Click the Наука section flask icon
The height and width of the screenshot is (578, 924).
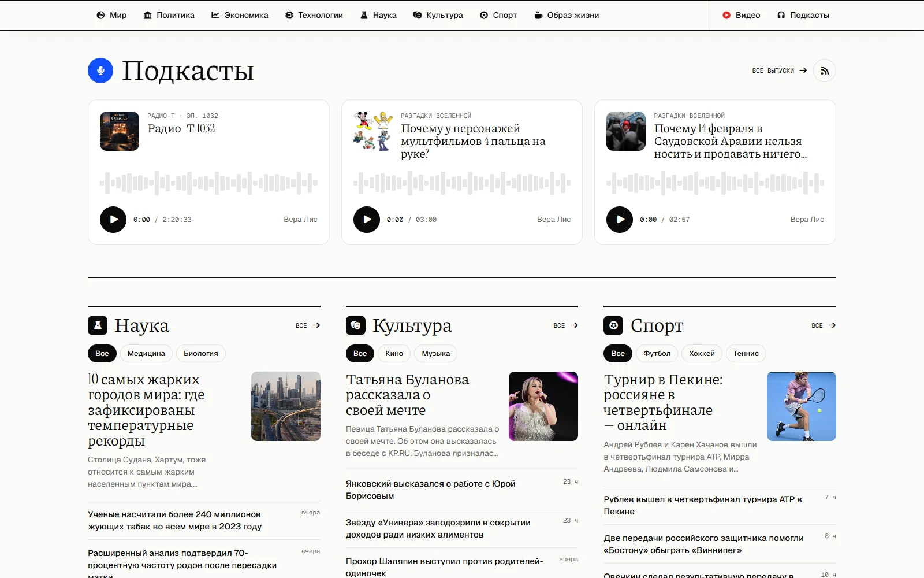pyautogui.click(x=98, y=325)
